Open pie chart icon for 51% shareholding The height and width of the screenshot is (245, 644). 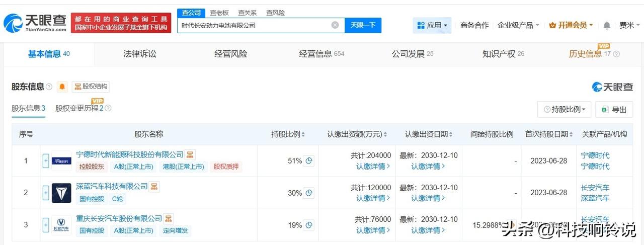pos(309,161)
